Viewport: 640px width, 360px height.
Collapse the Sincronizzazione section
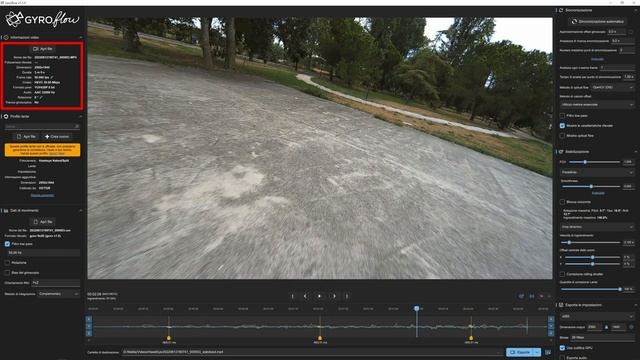pos(636,10)
